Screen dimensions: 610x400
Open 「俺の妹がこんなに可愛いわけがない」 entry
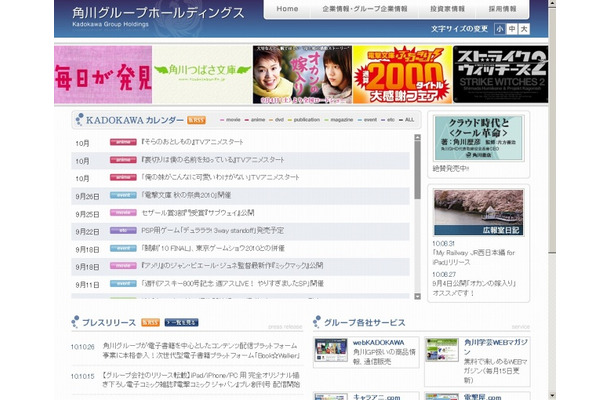[220, 177]
